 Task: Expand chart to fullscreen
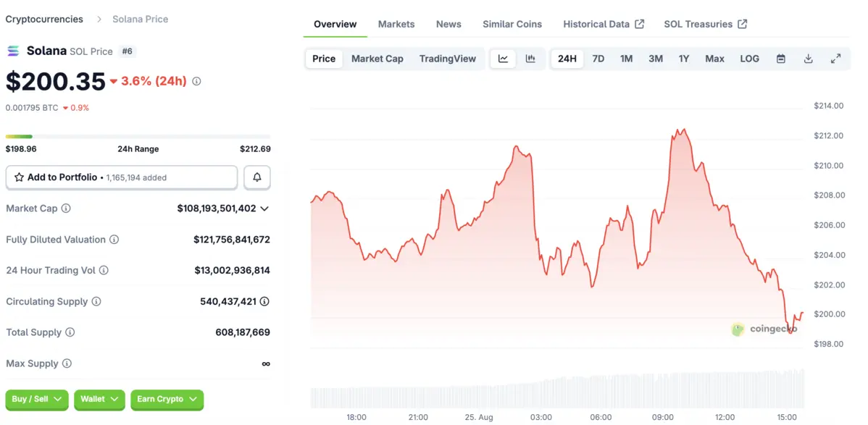tap(835, 59)
